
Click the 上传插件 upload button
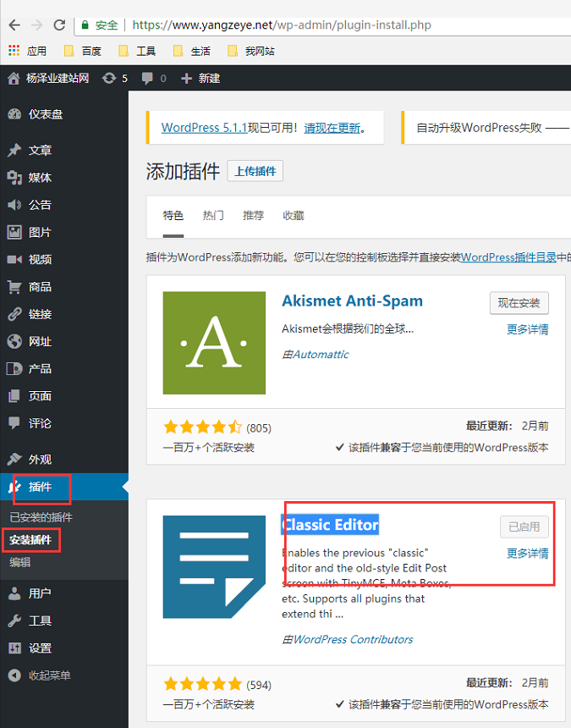tap(255, 171)
